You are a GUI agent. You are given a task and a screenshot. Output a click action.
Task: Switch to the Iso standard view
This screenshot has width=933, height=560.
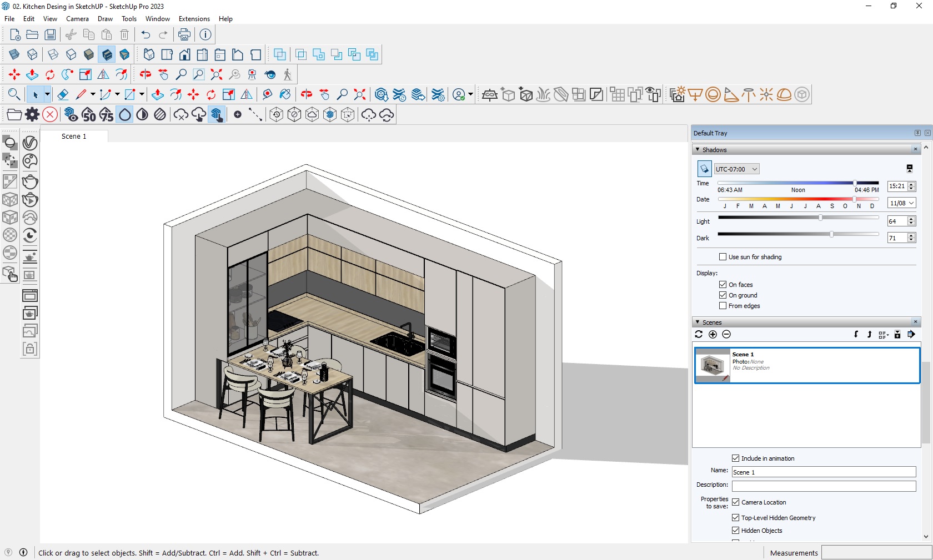(148, 54)
